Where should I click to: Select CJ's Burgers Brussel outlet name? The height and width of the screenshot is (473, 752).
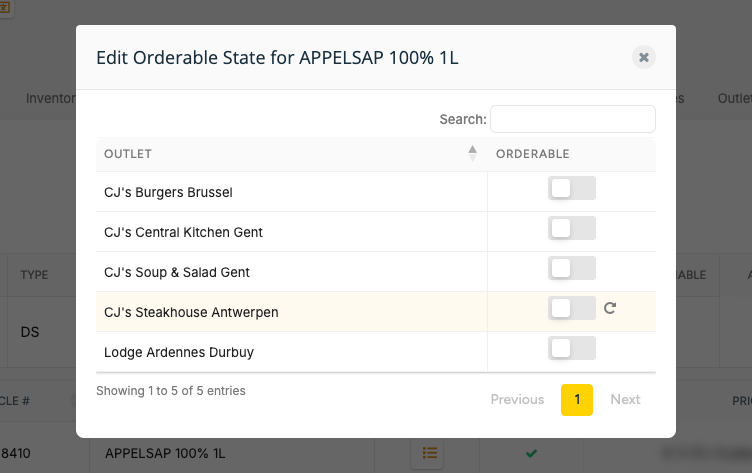[168, 192]
